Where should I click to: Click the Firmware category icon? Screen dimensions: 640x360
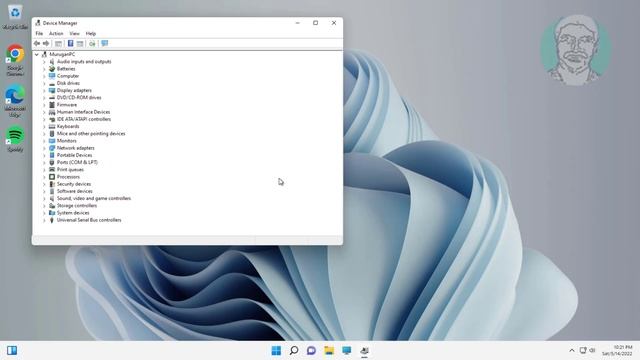point(52,105)
